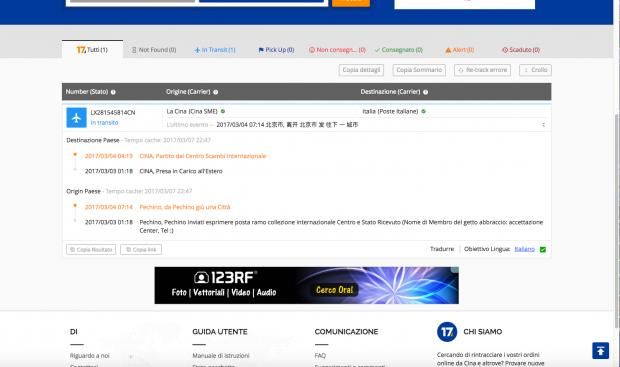This screenshot has height=367, width=620.
Task: Open the Pick Up (0) tab
Action: pyautogui.click(x=276, y=50)
